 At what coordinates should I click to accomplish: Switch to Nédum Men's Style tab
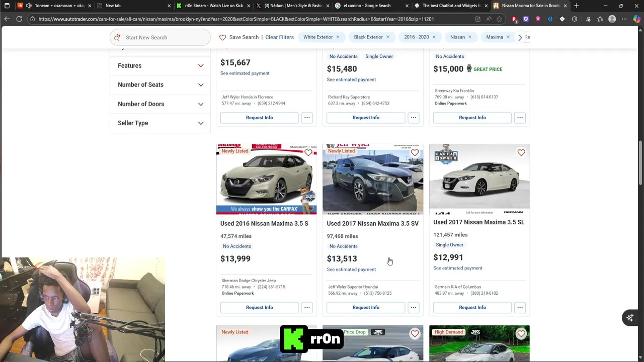293,6
